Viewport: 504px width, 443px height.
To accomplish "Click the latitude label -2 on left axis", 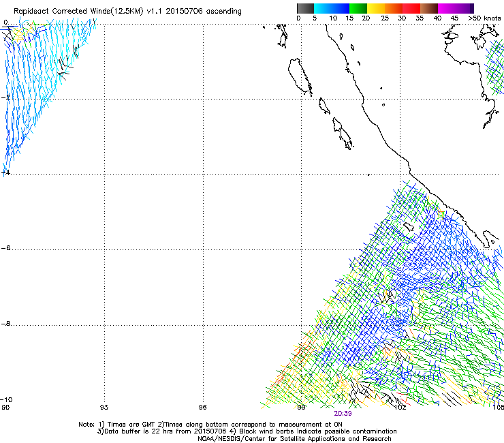I will click(x=5, y=97).
